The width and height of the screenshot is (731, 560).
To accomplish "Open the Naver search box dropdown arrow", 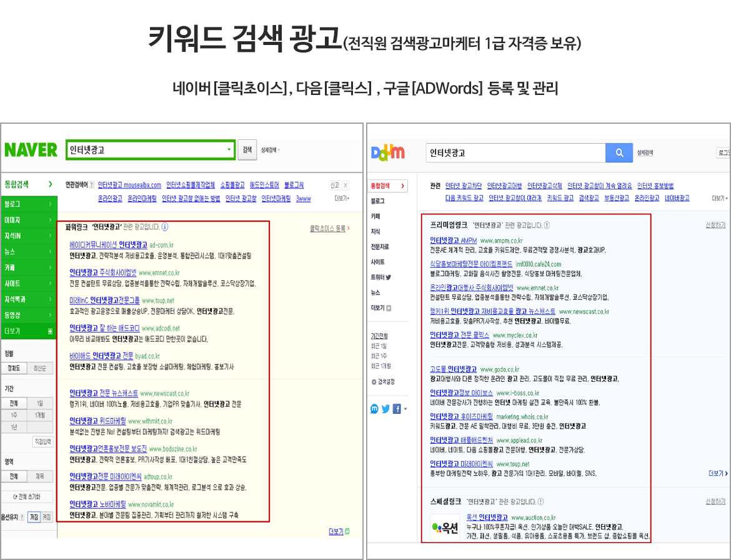I will click(x=229, y=149).
